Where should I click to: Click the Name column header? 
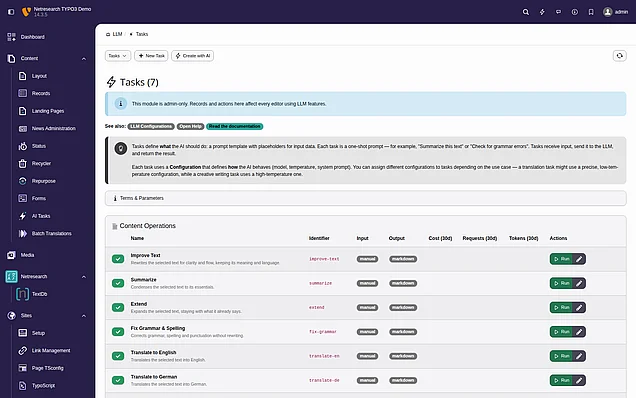click(x=137, y=238)
